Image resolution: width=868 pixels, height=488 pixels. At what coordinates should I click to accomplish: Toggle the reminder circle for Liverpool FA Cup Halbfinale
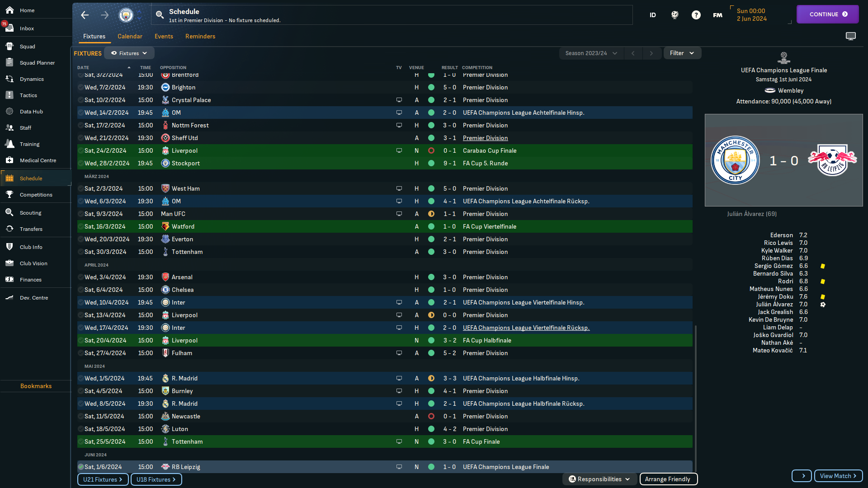coord(81,340)
